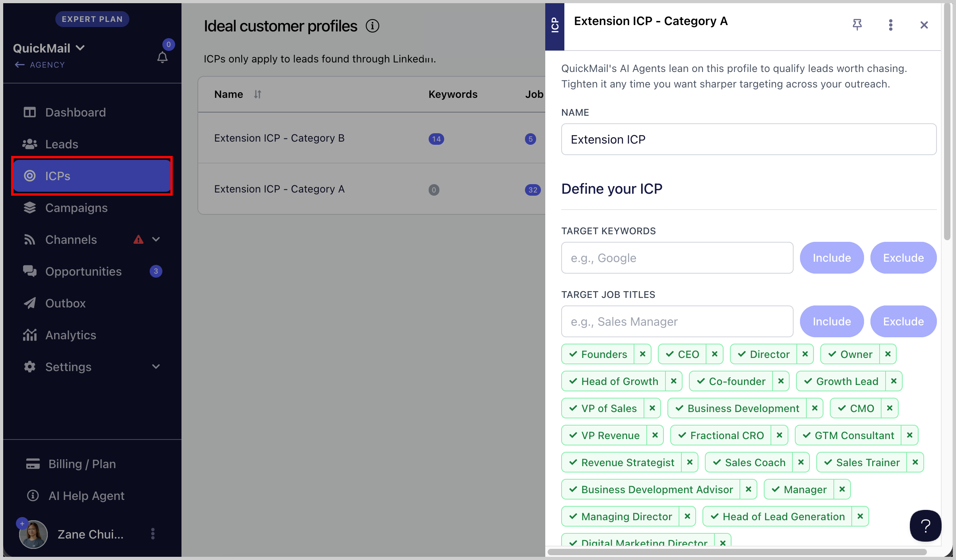Remove the Business Development Advisor tag
This screenshot has width=956, height=560.
tap(749, 489)
